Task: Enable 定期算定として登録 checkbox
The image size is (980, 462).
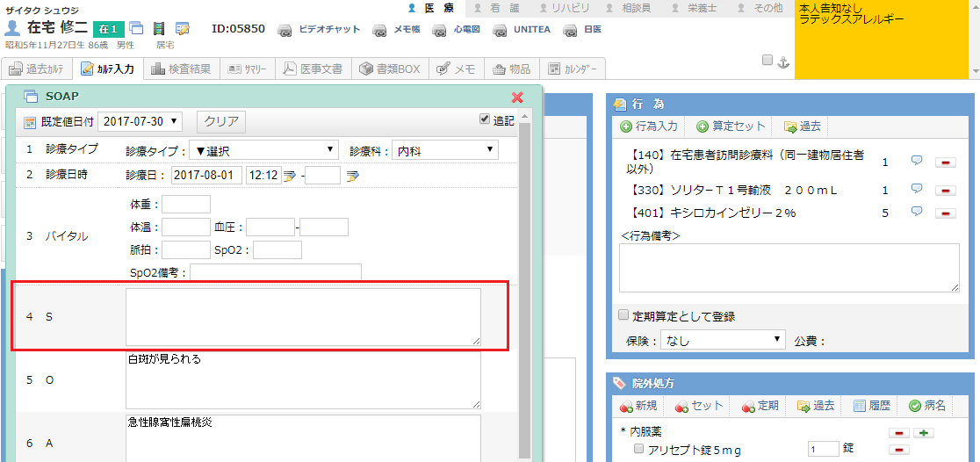Action: [x=623, y=314]
